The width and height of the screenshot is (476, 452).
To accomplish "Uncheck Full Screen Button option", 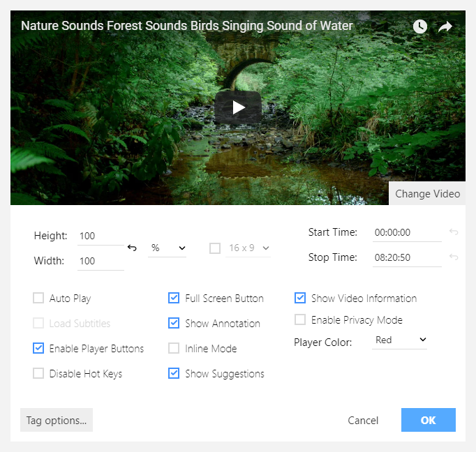I will pyautogui.click(x=174, y=299).
